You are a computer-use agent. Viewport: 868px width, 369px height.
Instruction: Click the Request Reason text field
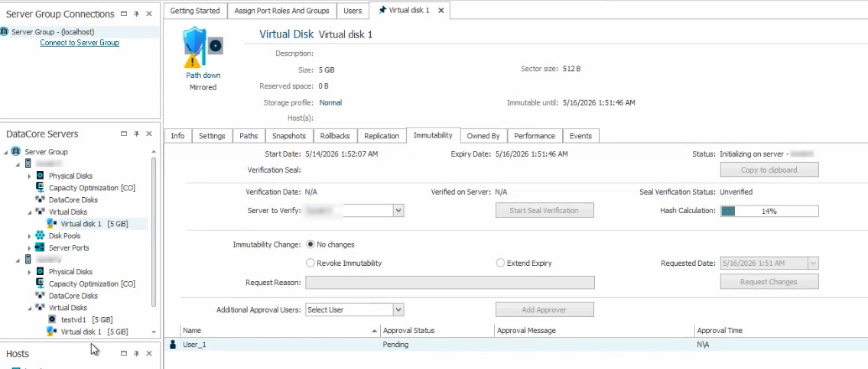(450, 282)
